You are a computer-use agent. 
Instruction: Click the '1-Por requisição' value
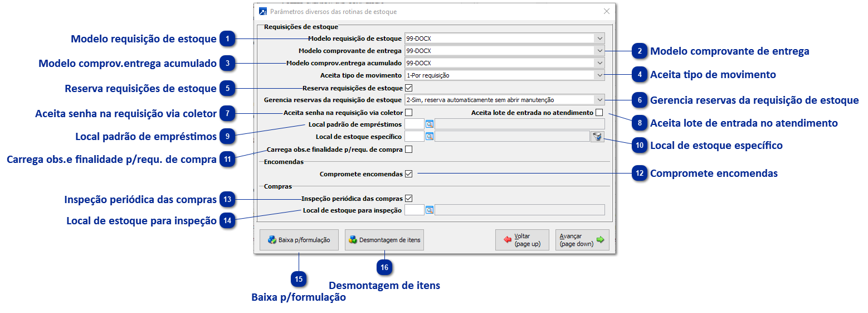(428, 75)
